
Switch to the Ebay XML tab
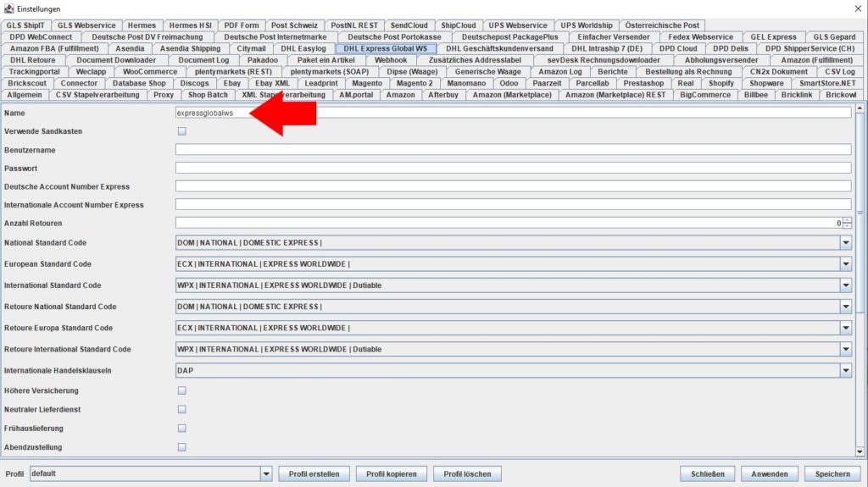coord(272,84)
